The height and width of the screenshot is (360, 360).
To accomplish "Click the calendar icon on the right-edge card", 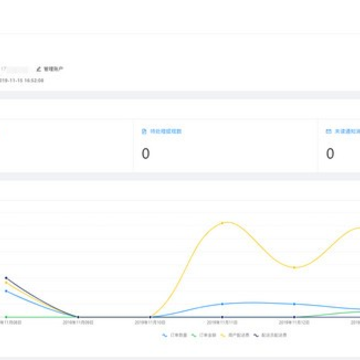I will pyautogui.click(x=328, y=131).
